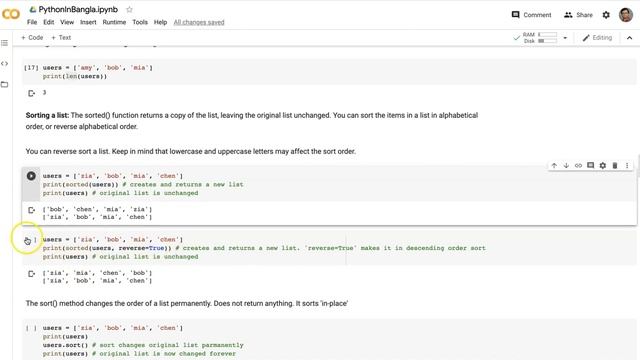Run the cell with reverse=True sort

click(x=30, y=240)
